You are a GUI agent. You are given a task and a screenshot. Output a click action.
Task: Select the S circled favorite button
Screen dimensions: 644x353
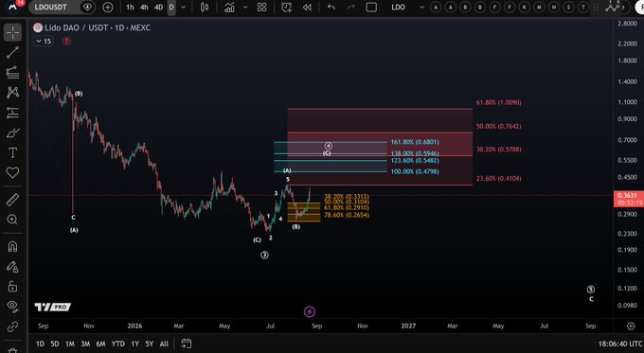pos(569,7)
